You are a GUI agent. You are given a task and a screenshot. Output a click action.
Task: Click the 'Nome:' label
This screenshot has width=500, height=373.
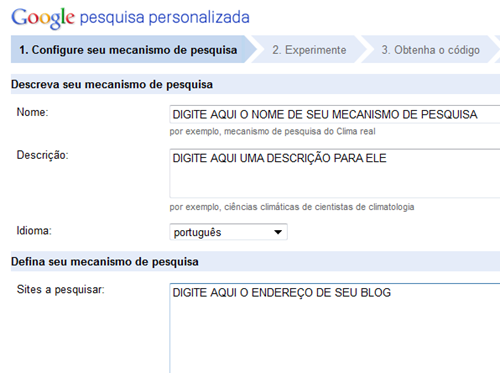32,112
